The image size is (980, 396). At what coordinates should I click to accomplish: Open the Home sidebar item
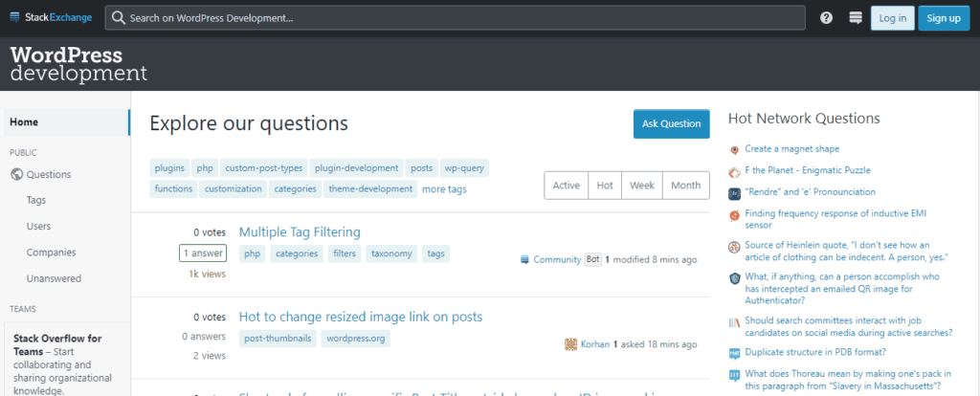click(24, 122)
